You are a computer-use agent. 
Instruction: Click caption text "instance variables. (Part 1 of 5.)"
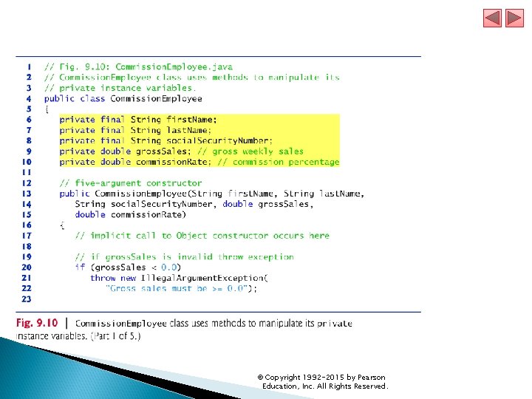(78, 336)
